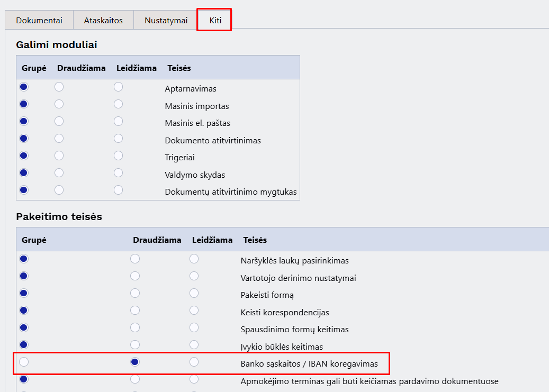The height and width of the screenshot is (392, 549).
Task: Allow Įvykio būklės keitimas via Leidžiama
Action: [194, 345]
